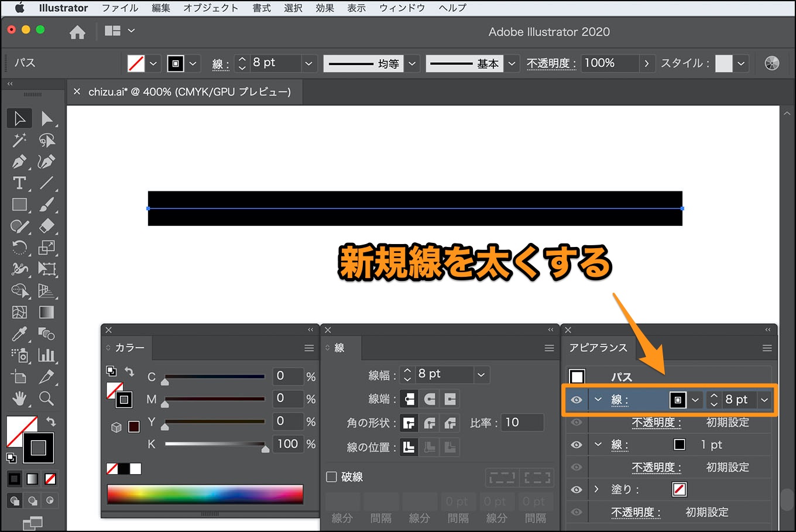Open the 均等 width profile dropdown
Screen dimensions: 796x532
tap(413, 63)
